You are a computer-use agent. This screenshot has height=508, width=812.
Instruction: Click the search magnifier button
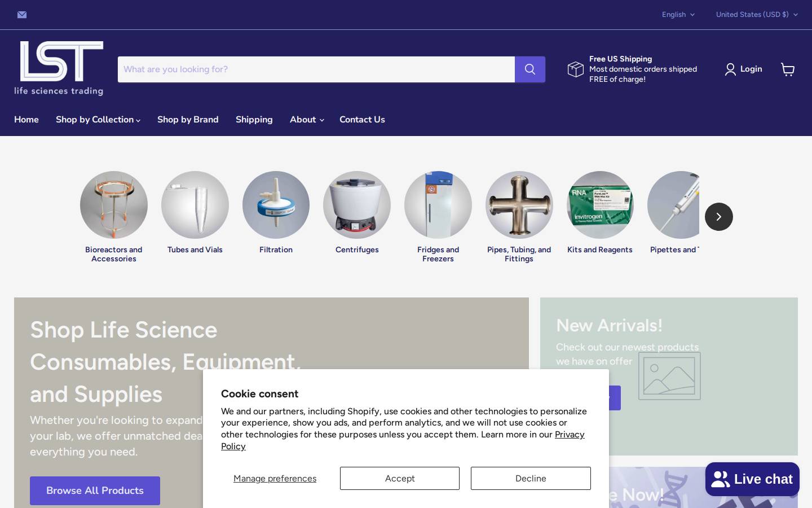point(530,69)
